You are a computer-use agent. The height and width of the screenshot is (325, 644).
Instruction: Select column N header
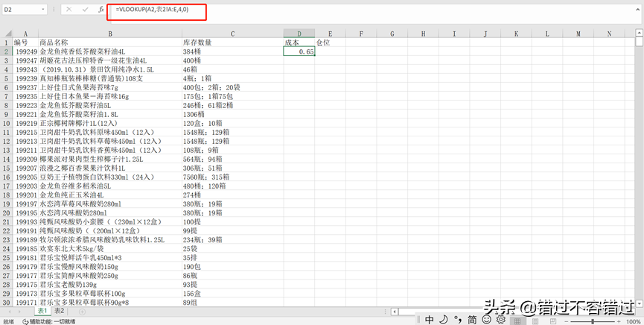pos(609,34)
